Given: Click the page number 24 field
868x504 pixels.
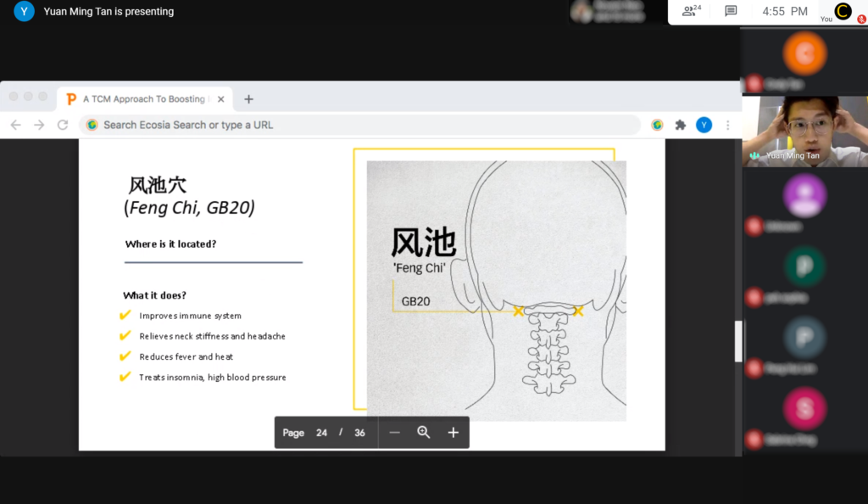Looking at the screenshot, I should pos(321,433).
